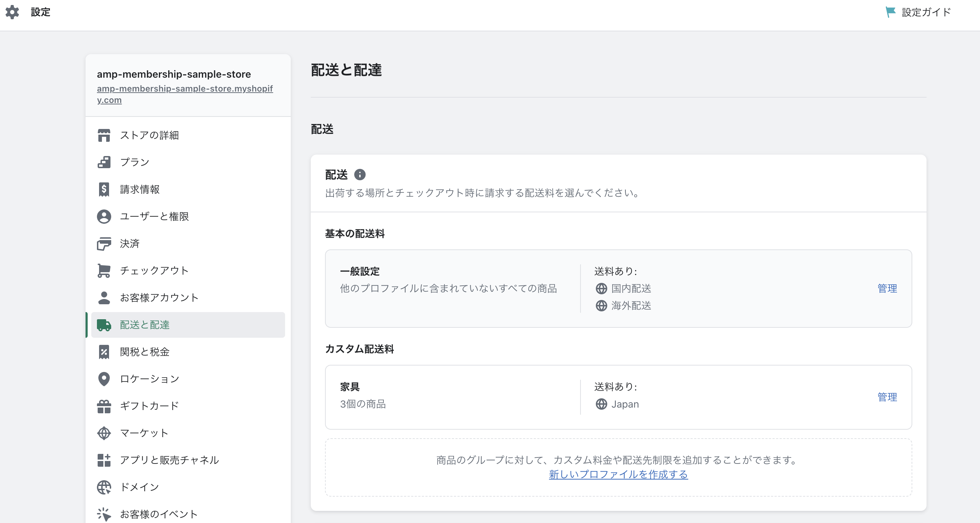Click the taxes and duties percent icon
The width and height of the screenshot is (980, 523).
tap(104, 352)
